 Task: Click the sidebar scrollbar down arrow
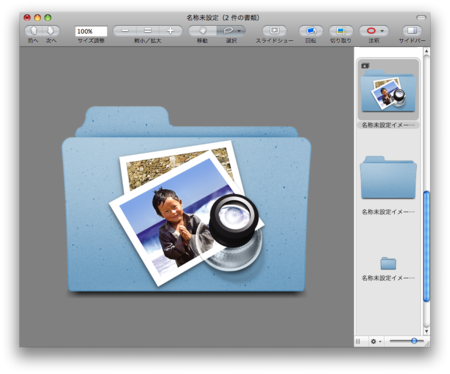pyautogui.click(x=426, y=331)
